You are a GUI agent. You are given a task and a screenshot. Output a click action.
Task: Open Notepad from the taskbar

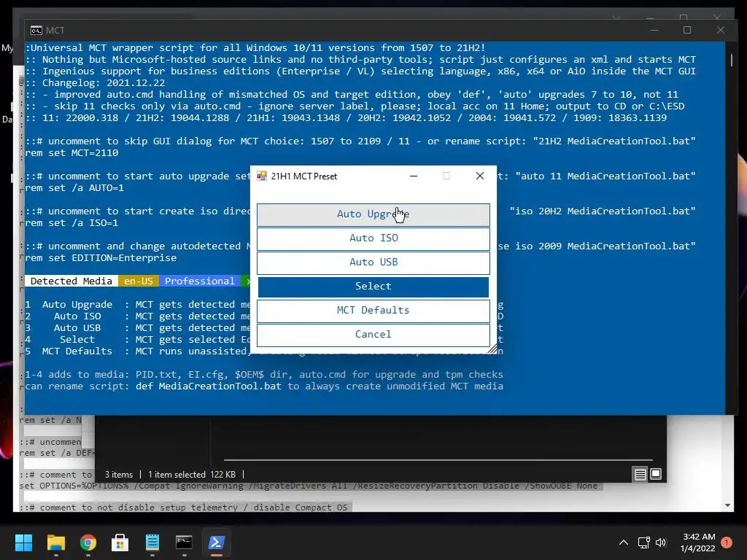[x=152, y=542]
